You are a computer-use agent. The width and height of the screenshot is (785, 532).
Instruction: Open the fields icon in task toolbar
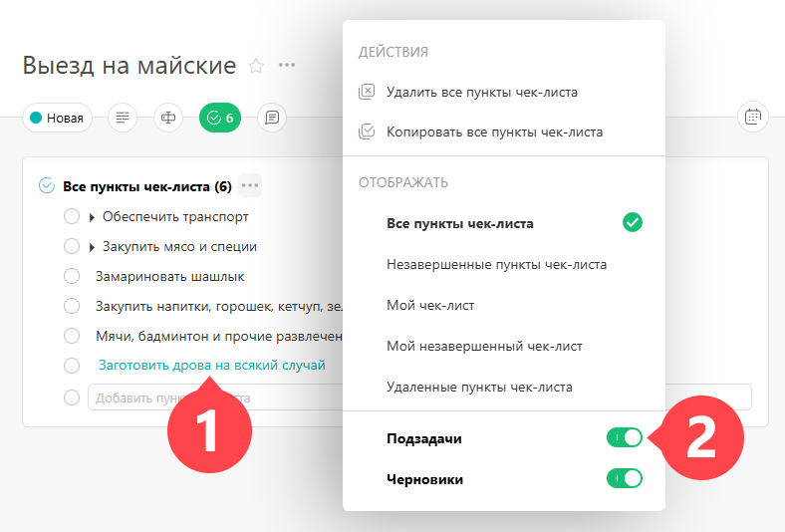pos(168,118)
